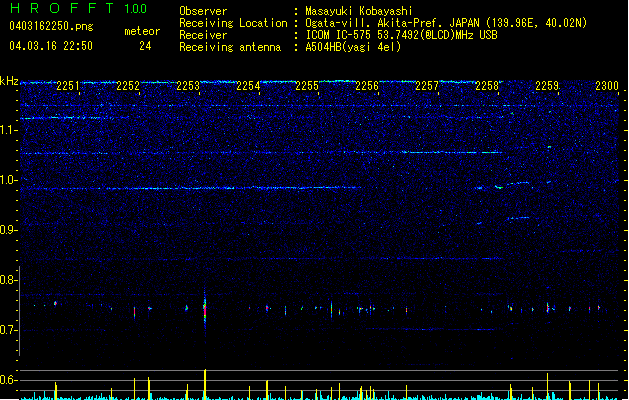This screenshot has width=629, height=400.
Task: Click the 0.7 frequency axis label
Action: coord(9,330)
